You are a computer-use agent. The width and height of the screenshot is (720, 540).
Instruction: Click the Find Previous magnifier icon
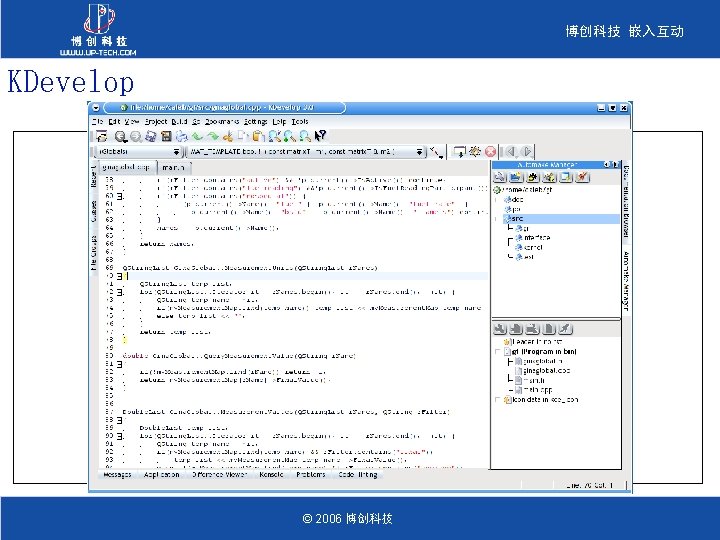305,136
